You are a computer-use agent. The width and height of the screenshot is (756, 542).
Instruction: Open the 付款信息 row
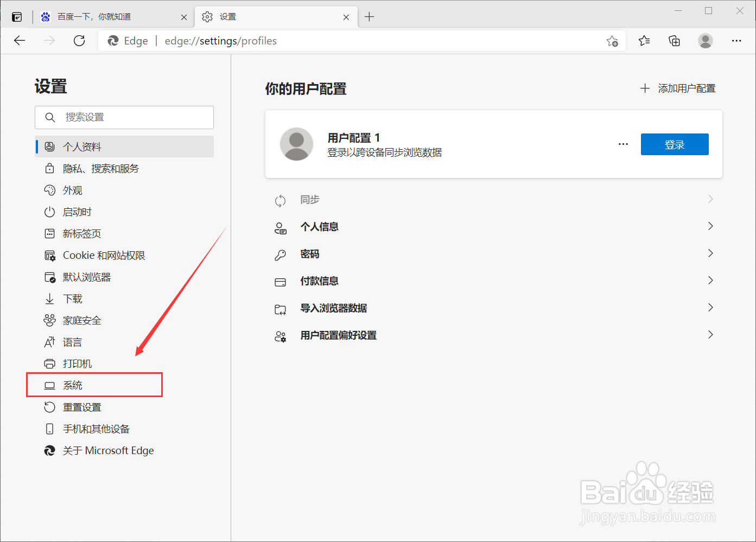[x=494, y=281]
